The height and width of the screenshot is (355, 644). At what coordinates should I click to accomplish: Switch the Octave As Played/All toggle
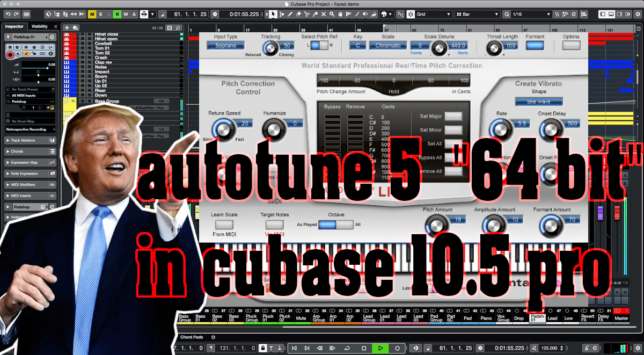click(336, 224)
